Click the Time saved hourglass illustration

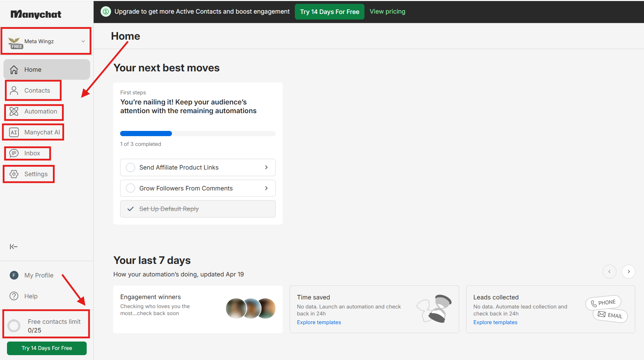[x=434, y=308]
